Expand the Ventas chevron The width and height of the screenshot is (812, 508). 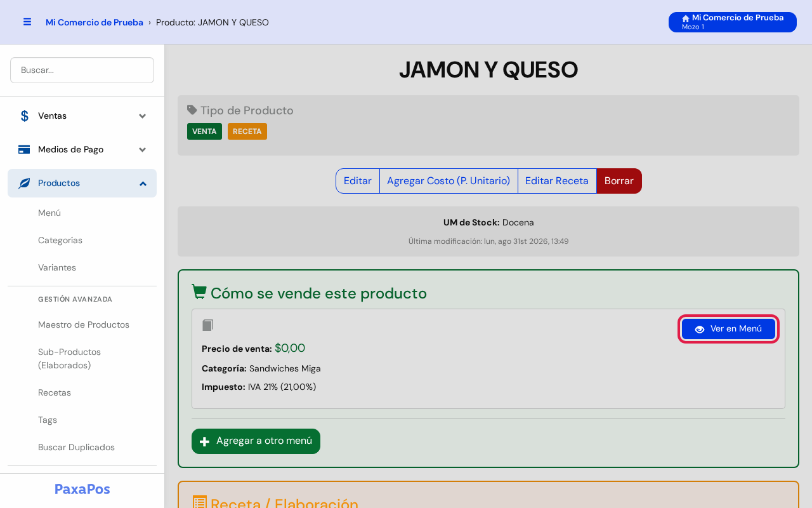click(143, 116)
